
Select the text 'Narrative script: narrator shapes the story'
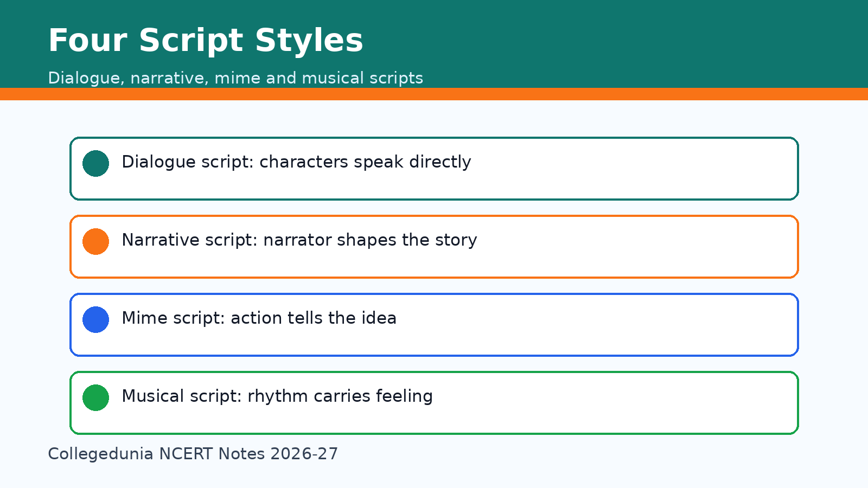299,240
